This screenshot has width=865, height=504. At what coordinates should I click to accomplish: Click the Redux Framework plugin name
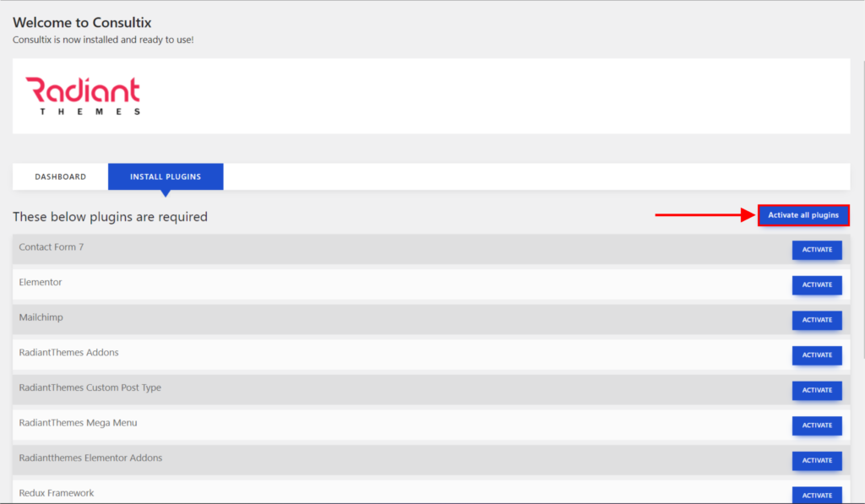(57, 493)
